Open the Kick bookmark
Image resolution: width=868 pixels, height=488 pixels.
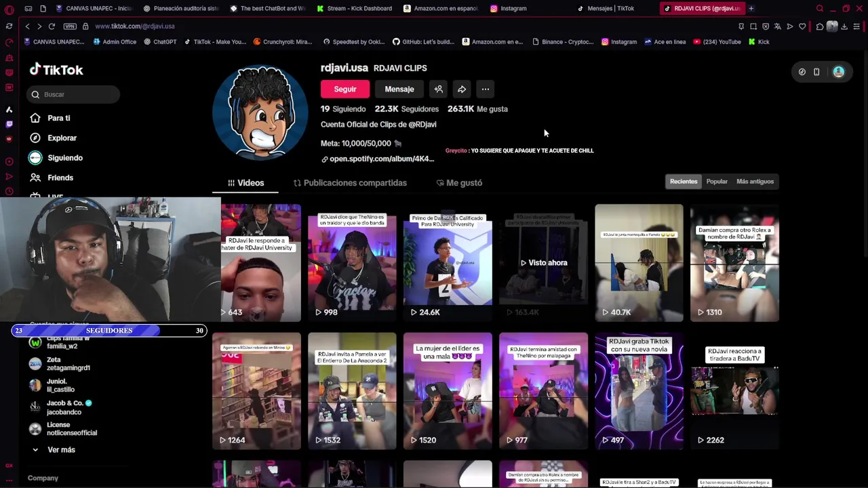pos(759,41)
